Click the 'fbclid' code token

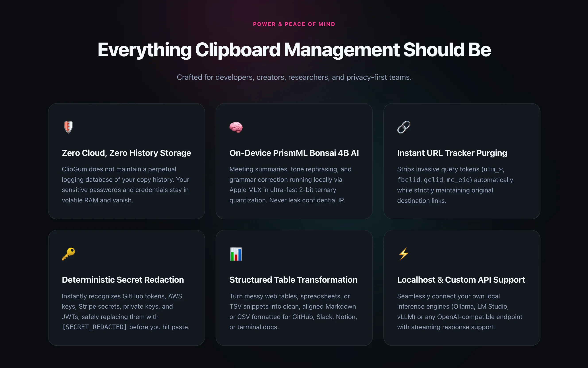pyautogui.click(x=409, y=180)
